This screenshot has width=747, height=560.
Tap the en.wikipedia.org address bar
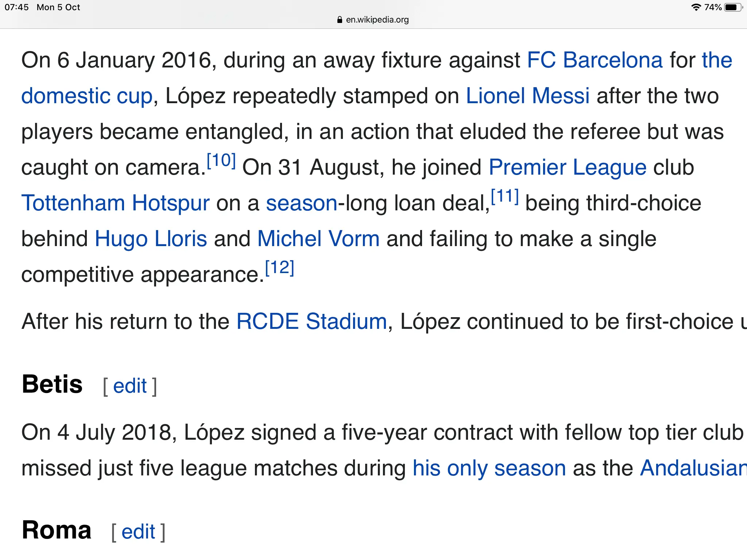pyautogui.click(x=377, y=20)
